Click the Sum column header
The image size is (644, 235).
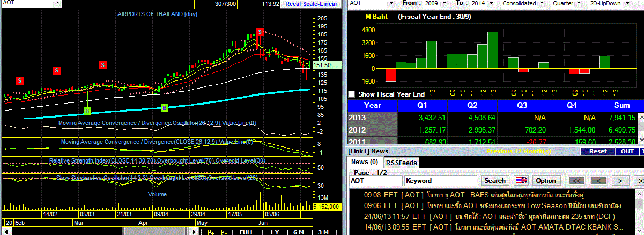tap(622, 105)
